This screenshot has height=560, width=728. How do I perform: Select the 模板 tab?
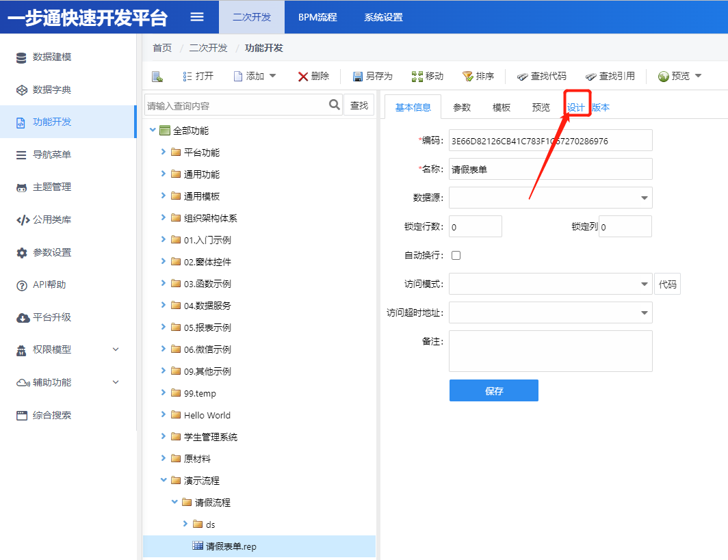[502, 107]
